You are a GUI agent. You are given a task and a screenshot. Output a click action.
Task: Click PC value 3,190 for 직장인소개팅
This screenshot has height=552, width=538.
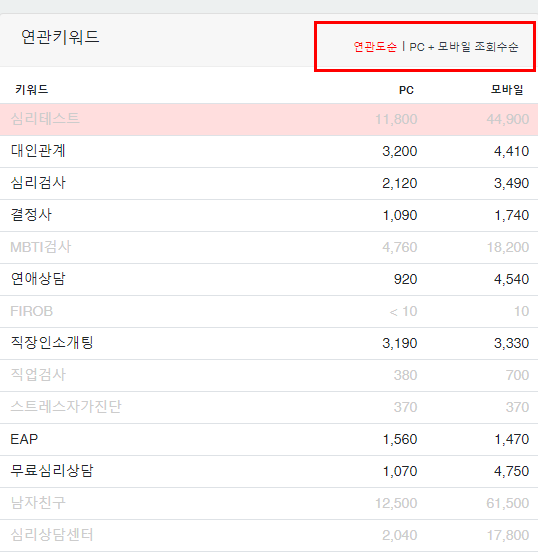400,343
